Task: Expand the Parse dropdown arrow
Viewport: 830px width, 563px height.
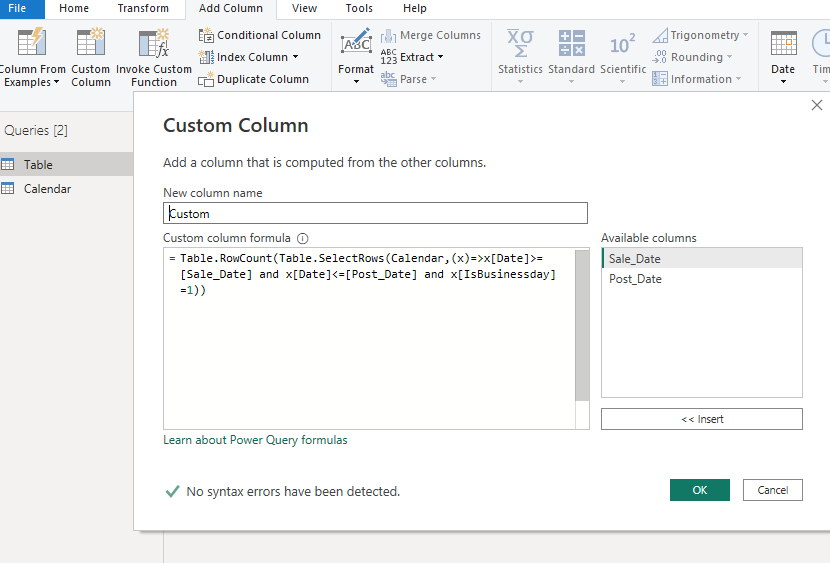Action: tap(434, 79)
